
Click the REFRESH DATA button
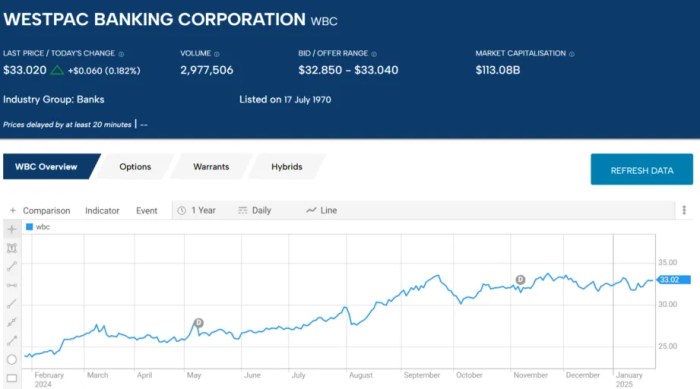click(642, 170)
